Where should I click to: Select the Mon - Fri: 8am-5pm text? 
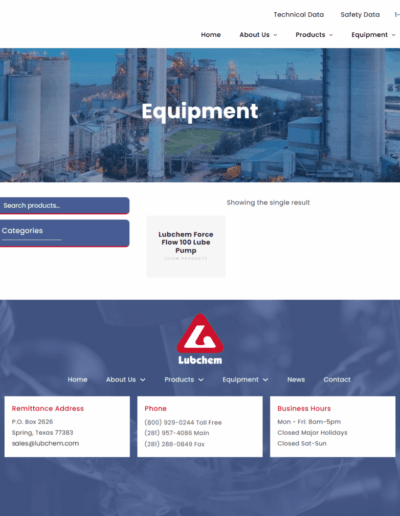309,422
